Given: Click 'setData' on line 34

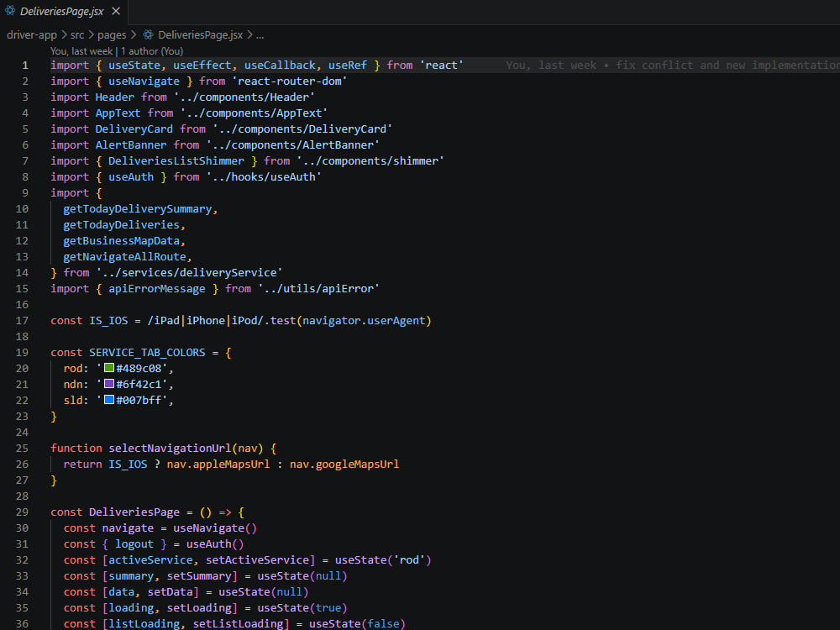Looking at the screenshot, I should (x=170, y=592).
